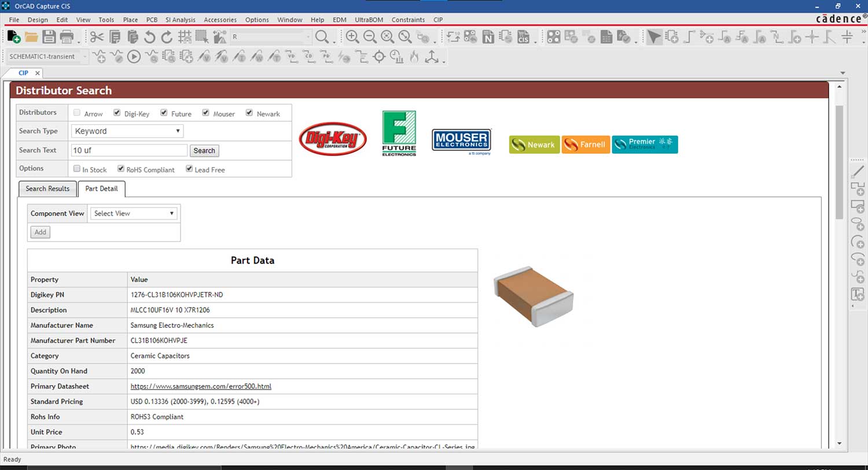Click the crosshair target simulation toolbar icon
Image resolution: width=868 pixels, height=470 pixels.
click(x=379, y=57)
